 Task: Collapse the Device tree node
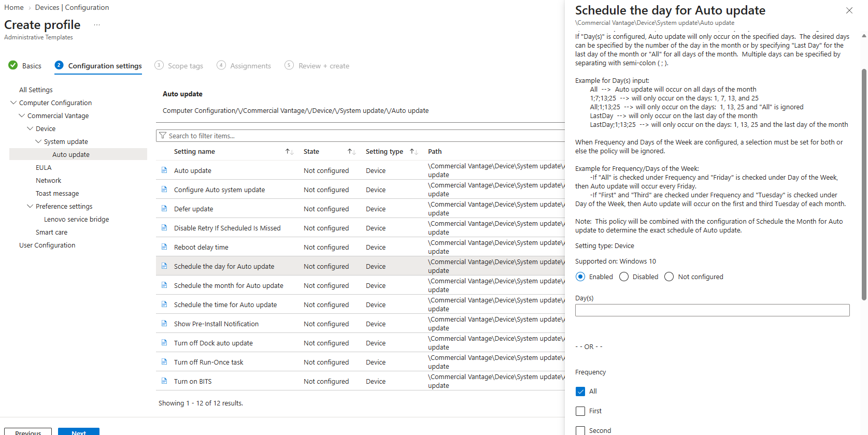click(x=30, y=128)
